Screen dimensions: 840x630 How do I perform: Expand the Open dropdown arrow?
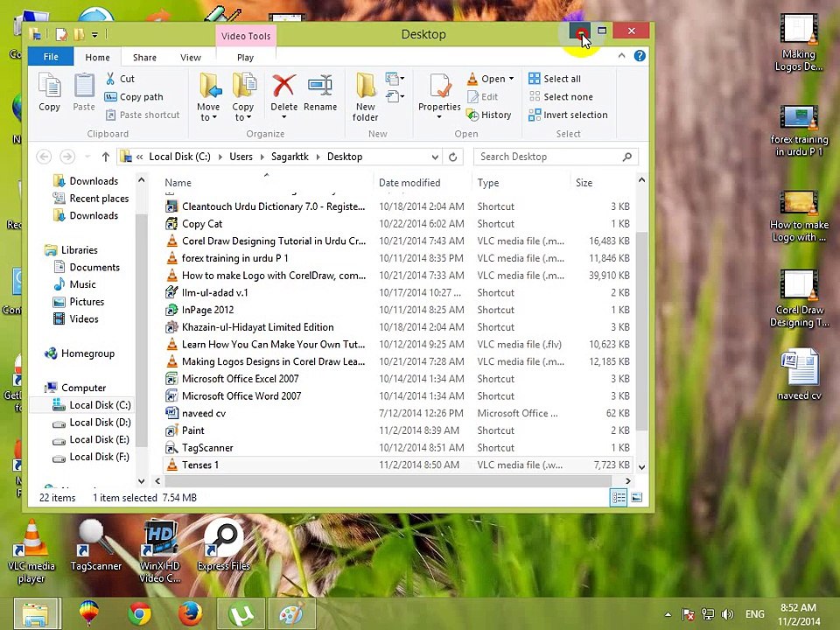pyautogui.click(x=512, y=79)
